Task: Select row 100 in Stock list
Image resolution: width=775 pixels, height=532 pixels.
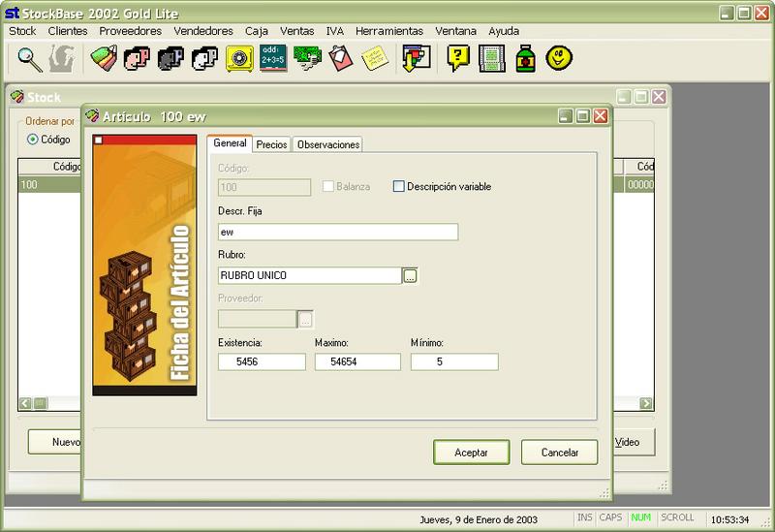Action: point(49,184)
